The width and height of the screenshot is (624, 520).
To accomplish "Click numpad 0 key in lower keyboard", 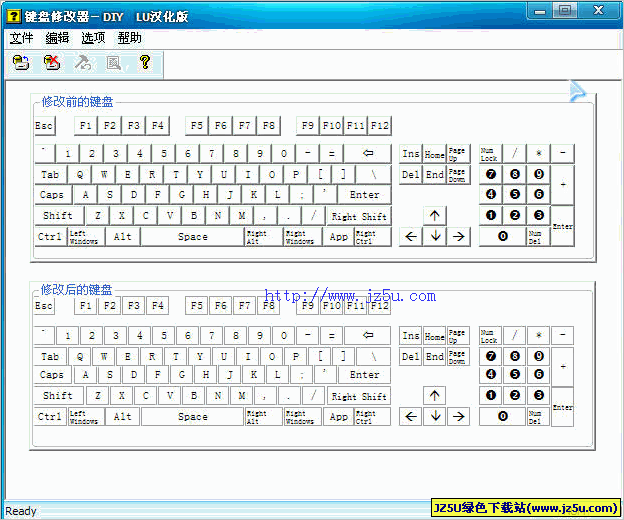I will 503,417.
